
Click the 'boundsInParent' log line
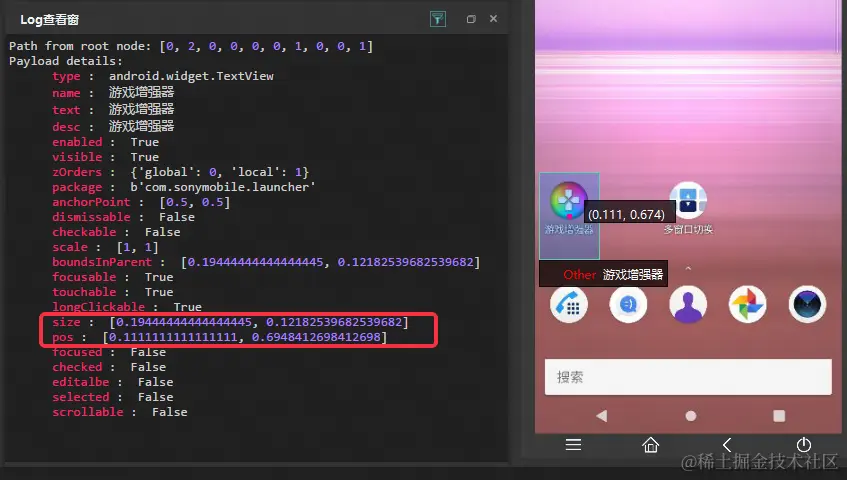coord(266,262)
